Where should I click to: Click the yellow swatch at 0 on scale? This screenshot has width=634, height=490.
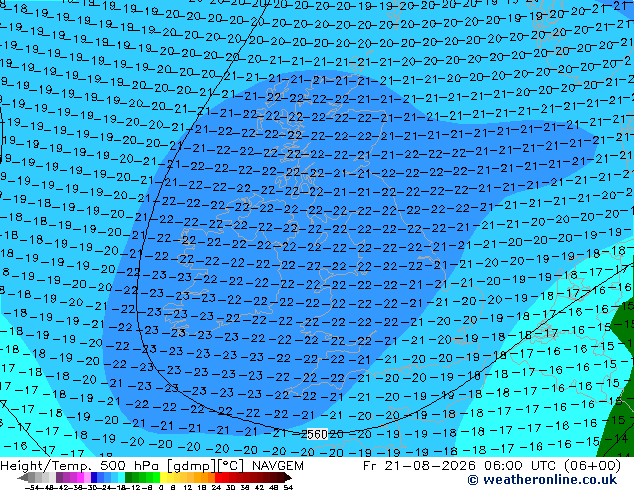point(163,477)
